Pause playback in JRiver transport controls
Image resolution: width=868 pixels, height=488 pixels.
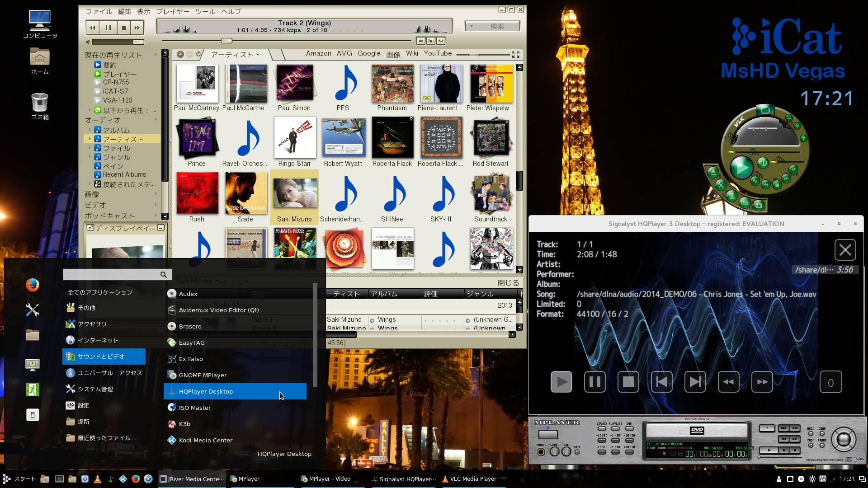point(108,28)
